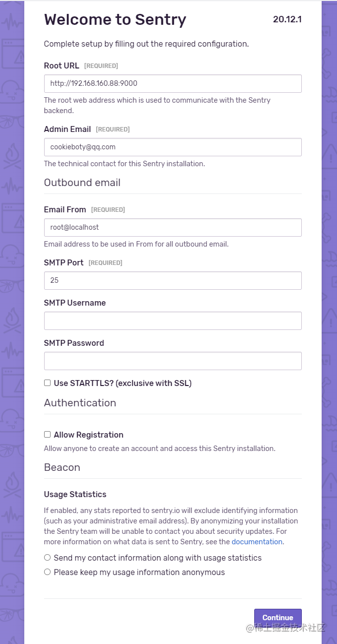Click the empty SMTP Password field

pos(172,361)
